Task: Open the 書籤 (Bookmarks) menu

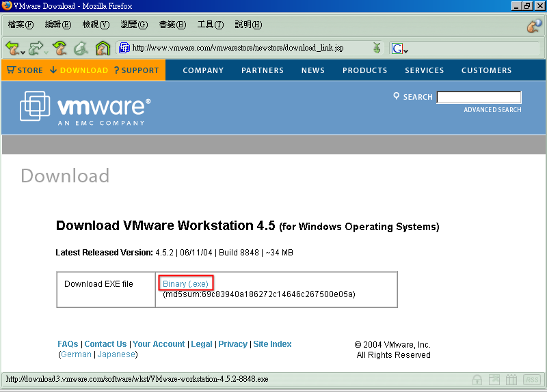Action: point(172,25)
